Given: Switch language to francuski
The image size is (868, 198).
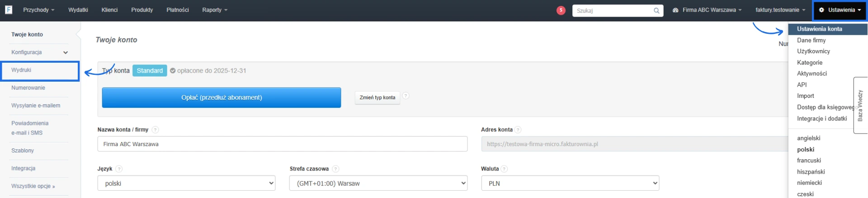Looking at the screenshot, I should tap(809, 161).
